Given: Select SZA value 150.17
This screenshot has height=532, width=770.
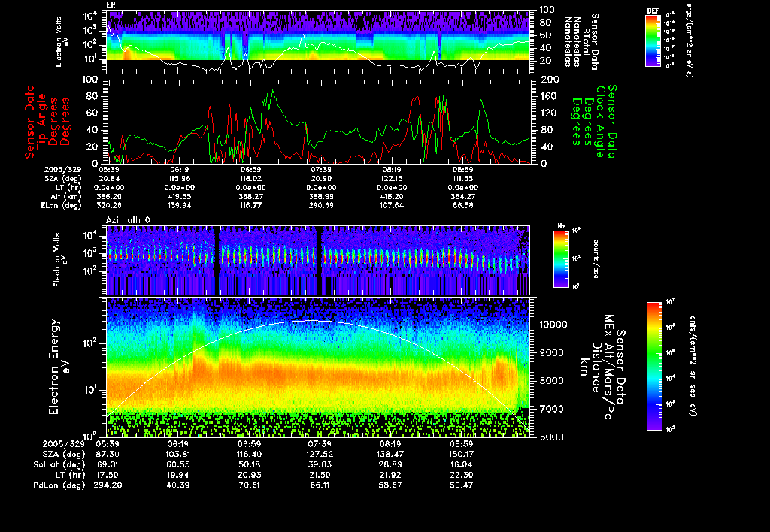Looking at the screenshot, I should [462, 455].
